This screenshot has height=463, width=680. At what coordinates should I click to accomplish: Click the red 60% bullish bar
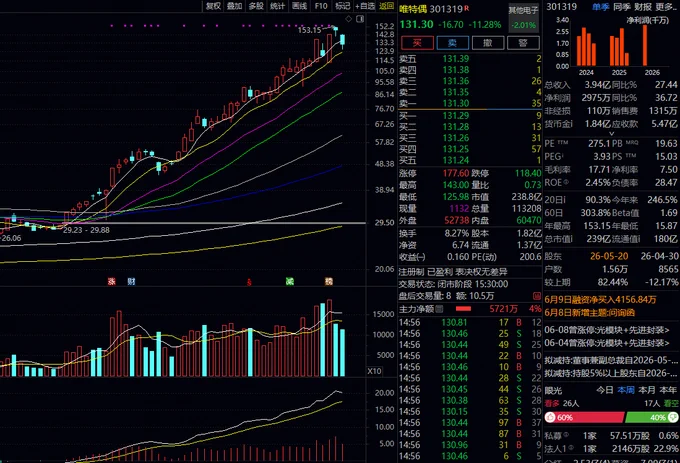tap(585, 417)
